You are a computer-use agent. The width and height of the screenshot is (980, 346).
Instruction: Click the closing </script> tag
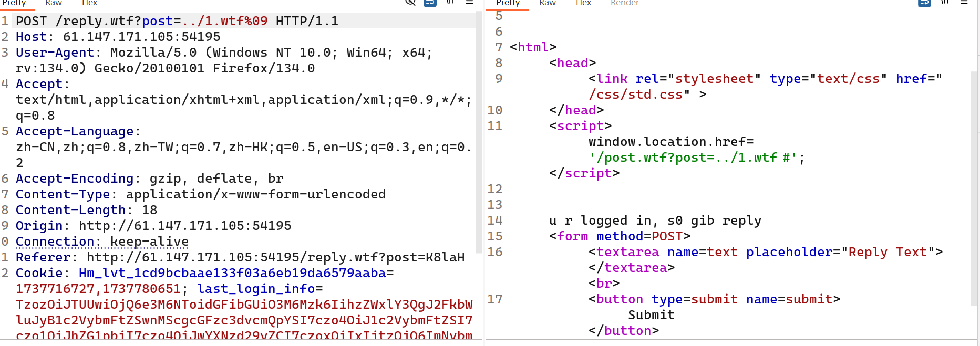coord(584,173)
